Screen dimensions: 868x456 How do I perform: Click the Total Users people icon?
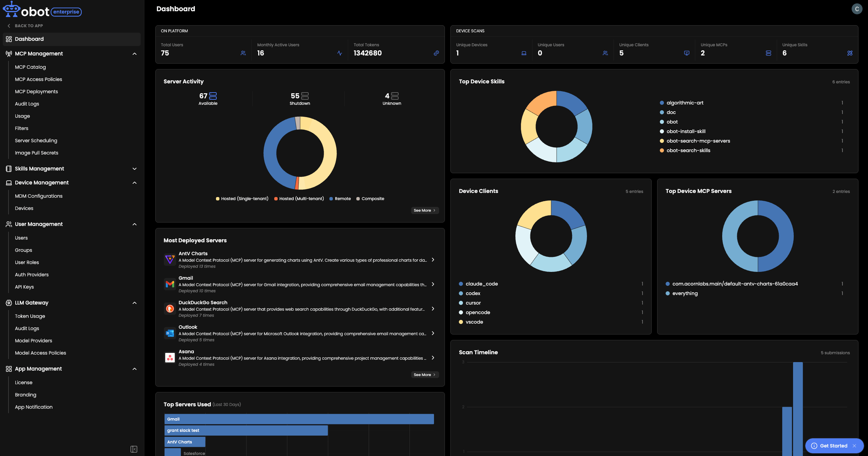click(x=243, y=53)
